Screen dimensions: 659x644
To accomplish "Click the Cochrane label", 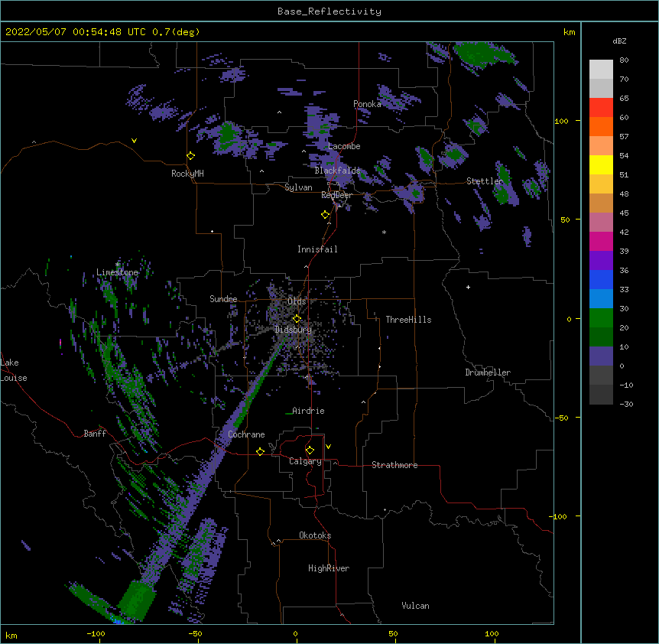I will (x=246, y=434).
